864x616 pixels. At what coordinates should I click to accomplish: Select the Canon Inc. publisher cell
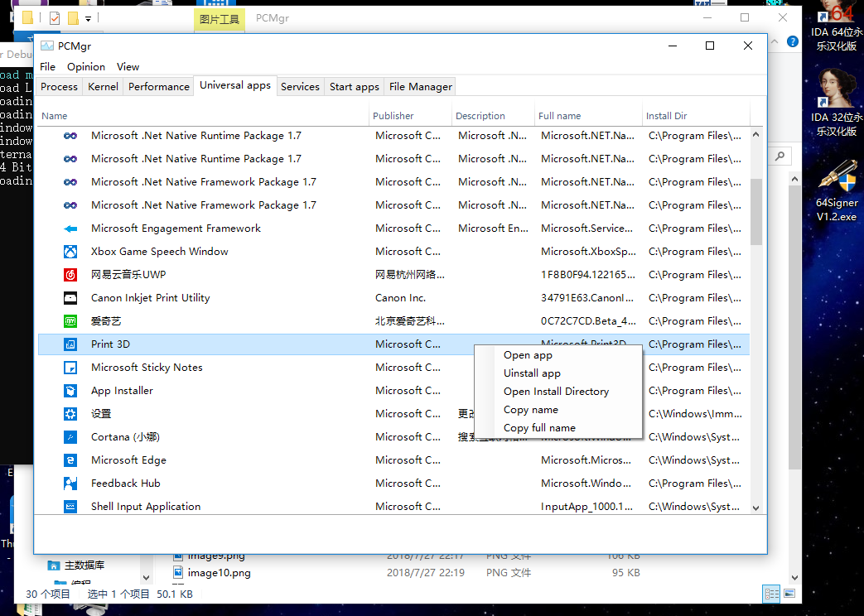401,298
